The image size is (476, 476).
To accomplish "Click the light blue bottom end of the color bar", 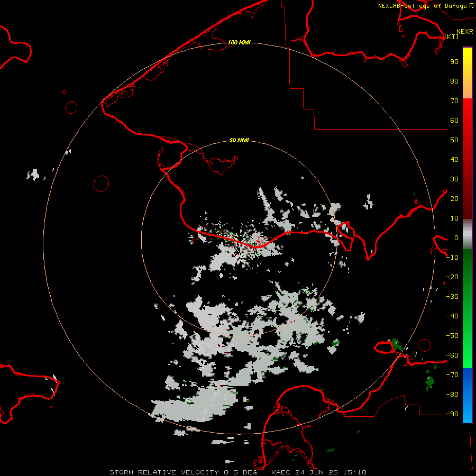I will point(467,413).
